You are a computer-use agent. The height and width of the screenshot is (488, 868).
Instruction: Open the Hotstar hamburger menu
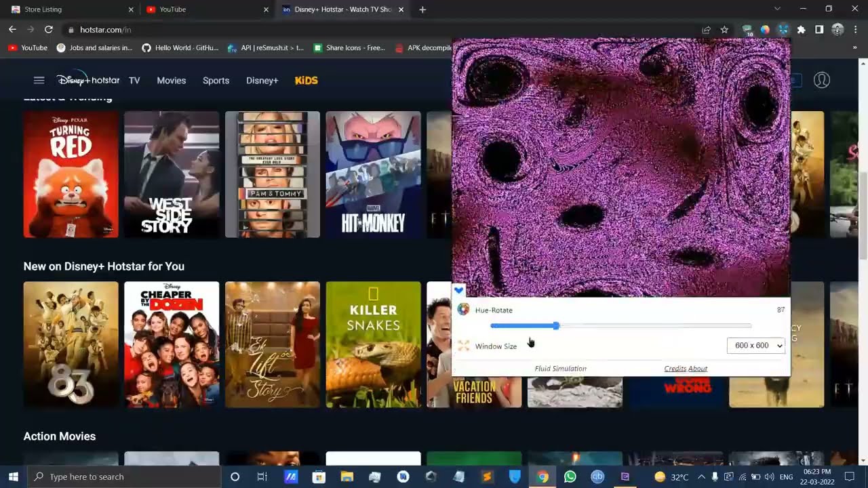click(x=39, y=80)
